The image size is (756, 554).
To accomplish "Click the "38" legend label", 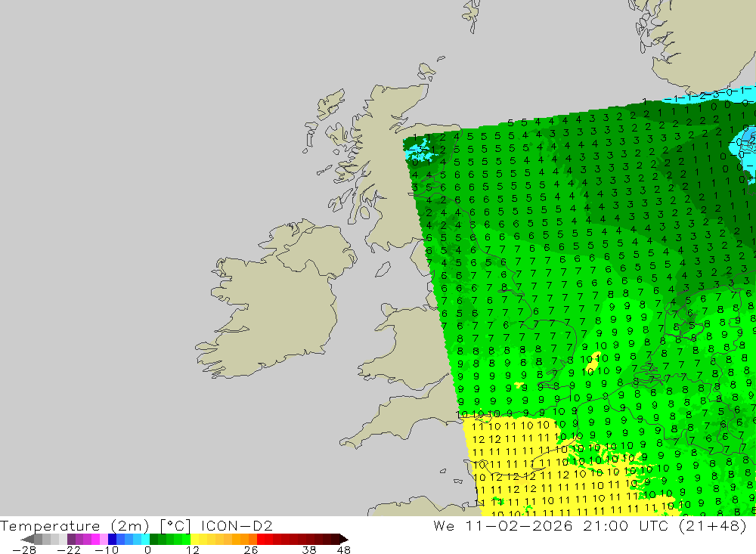I will [x=309, y=549].
